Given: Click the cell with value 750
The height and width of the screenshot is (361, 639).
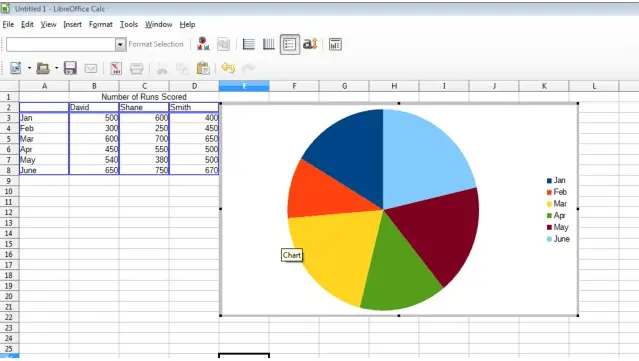Looking at the screenshot, I should tap(144, 170).
